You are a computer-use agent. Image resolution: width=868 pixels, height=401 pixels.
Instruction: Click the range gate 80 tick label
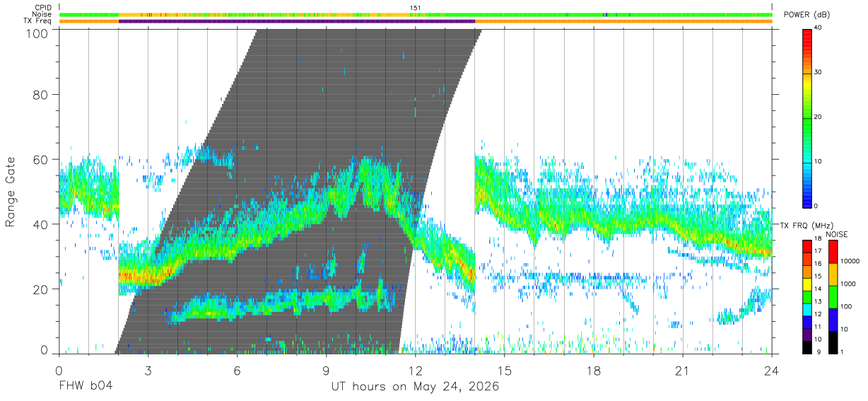pyautogui.click(x=41, y=95)
